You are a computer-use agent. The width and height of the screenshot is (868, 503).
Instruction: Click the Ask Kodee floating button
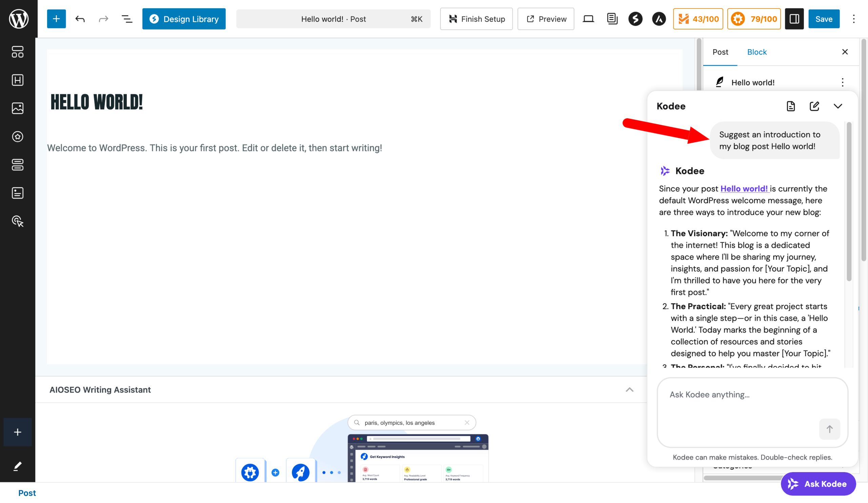[x=818, y=484]
